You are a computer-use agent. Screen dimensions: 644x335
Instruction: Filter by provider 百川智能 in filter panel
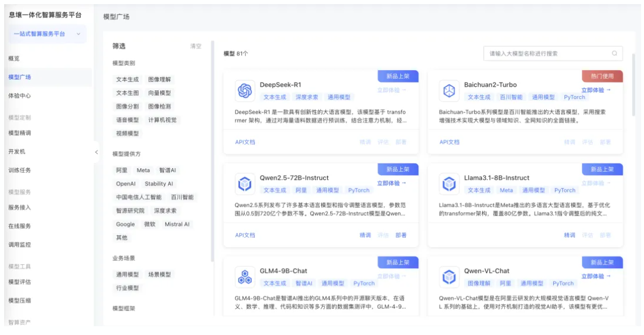coord(182,197)
